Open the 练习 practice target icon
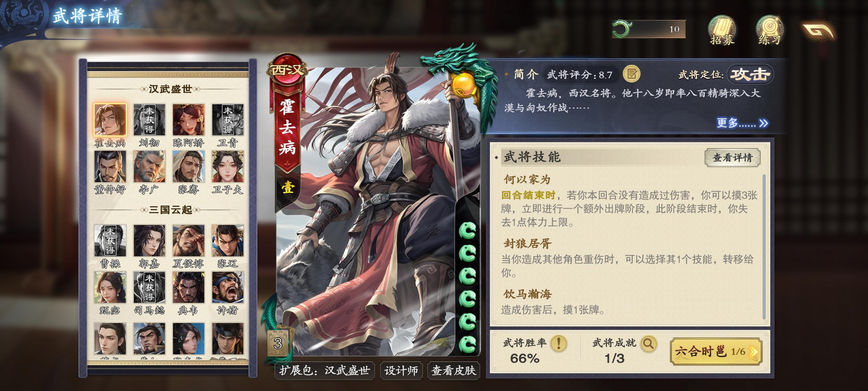868x391 pixels. pyautogui.click(x=769, y=30)
